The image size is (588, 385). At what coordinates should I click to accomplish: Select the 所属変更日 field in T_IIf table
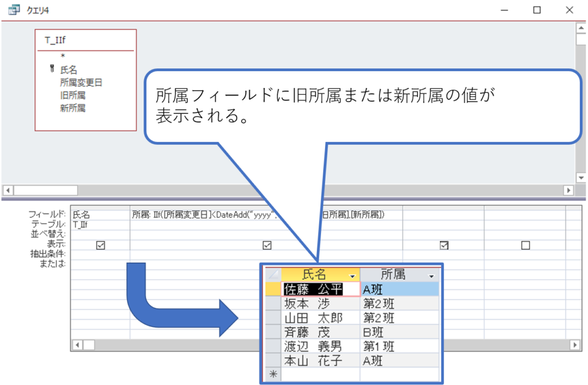81,83
